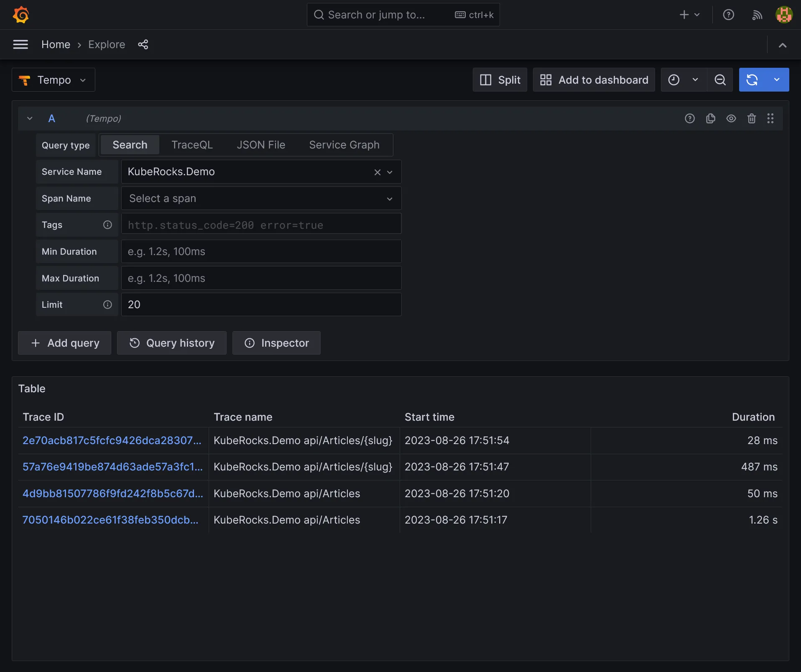Open the share link icon beside Explore
The width and height of the screenshot is (801, 672).
pos(143,44)
